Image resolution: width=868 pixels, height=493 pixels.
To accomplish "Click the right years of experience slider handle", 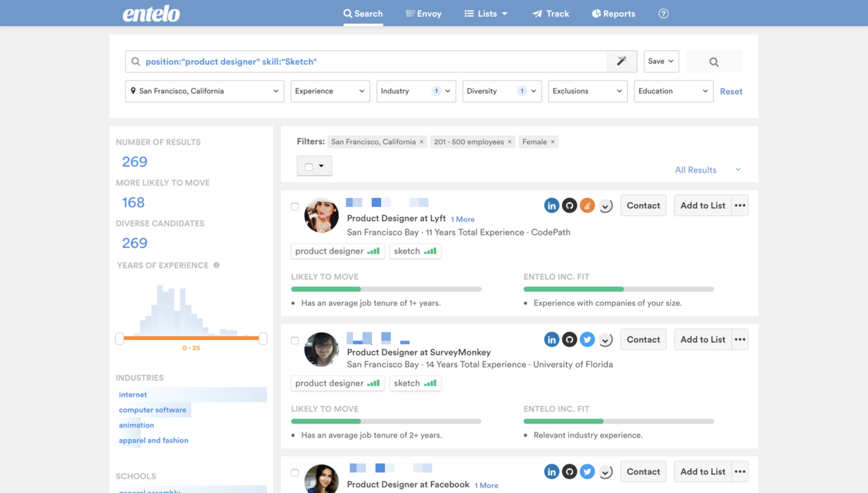I will [x=263, y=339].
